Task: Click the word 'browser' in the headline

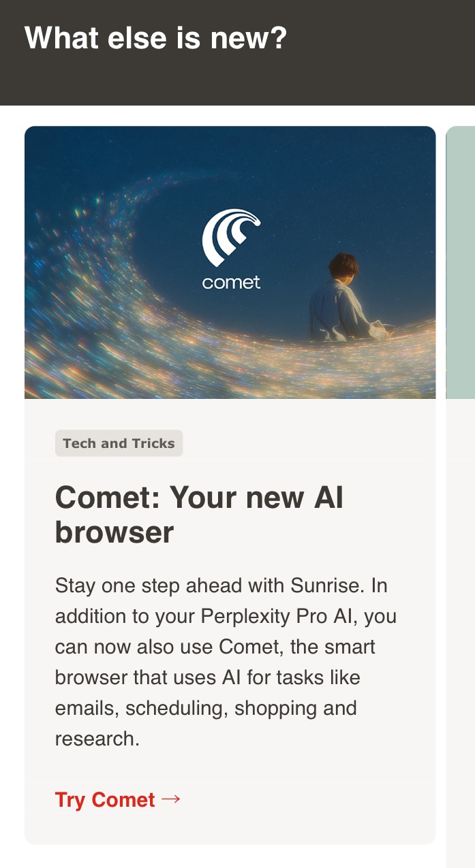Action: [x=114, y=532]
